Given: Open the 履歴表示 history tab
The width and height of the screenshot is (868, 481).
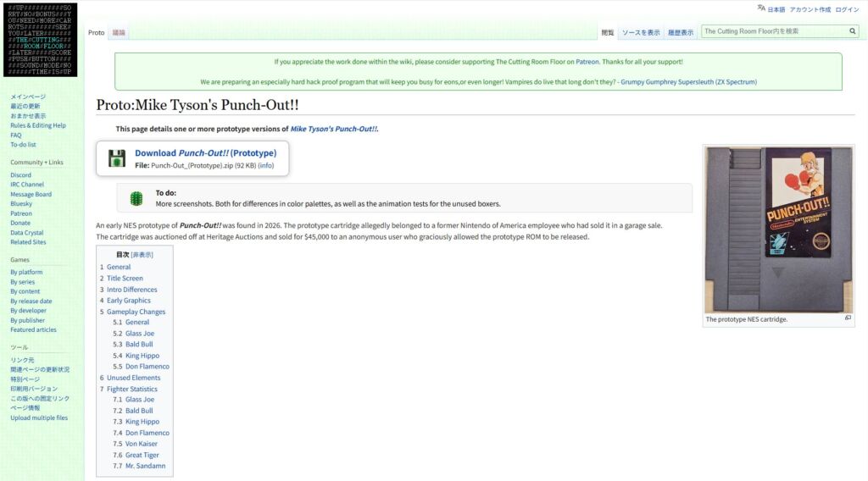Looking at the screenshot, I should (680, 32).
